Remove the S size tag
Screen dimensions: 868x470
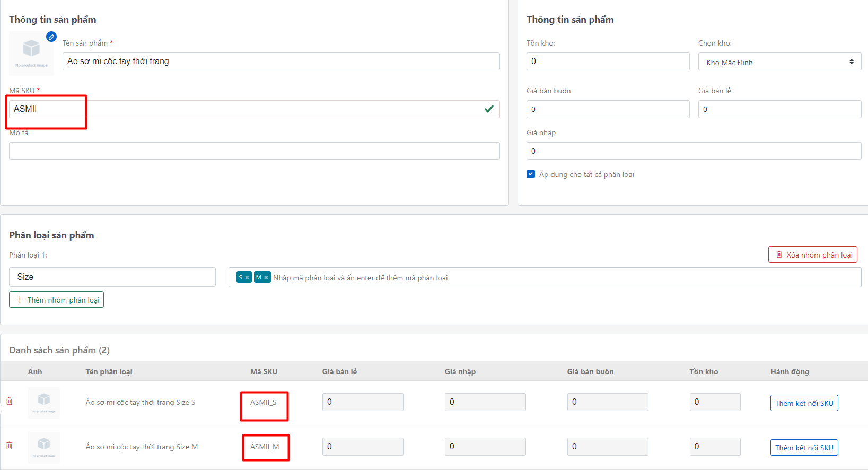247,278
